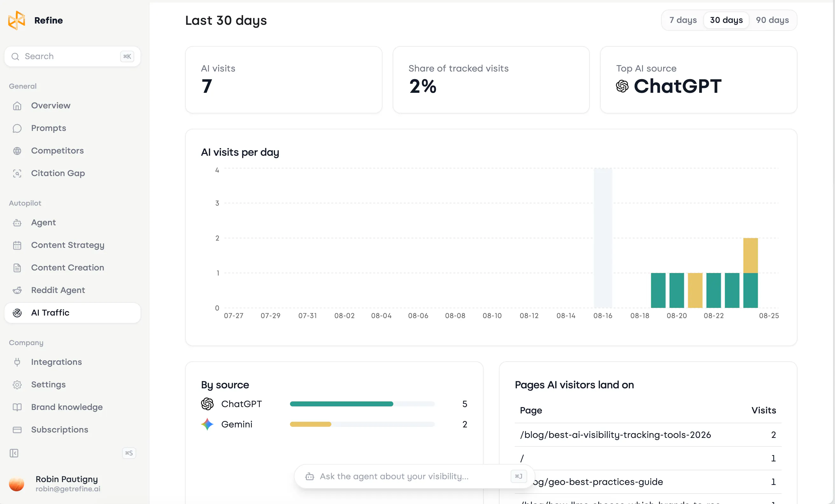Collapse the sidebar with the panel icon
The width and height of the screenshot is (835, 504).
click(14, 453)
